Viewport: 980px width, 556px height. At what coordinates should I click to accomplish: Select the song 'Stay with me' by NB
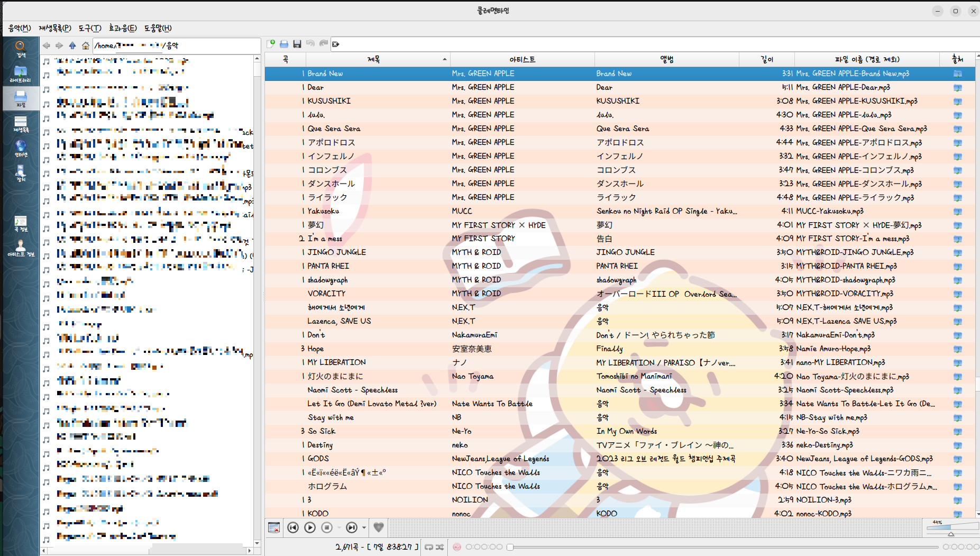(620, 417)
